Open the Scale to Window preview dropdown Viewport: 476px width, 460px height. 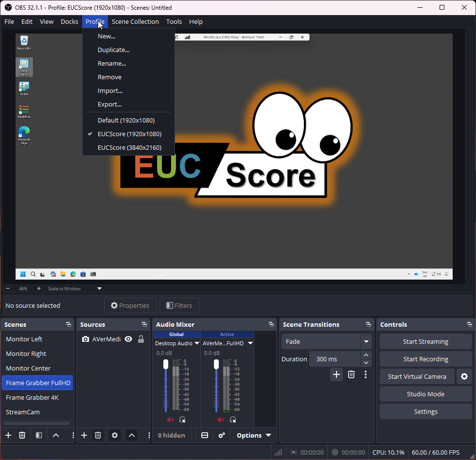coord(99,288)
